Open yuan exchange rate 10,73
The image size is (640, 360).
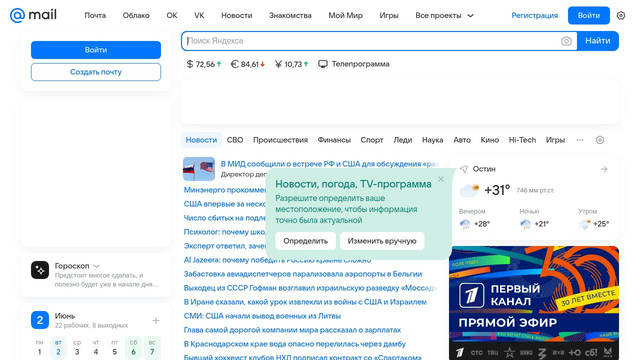click(x=291, y=64)
